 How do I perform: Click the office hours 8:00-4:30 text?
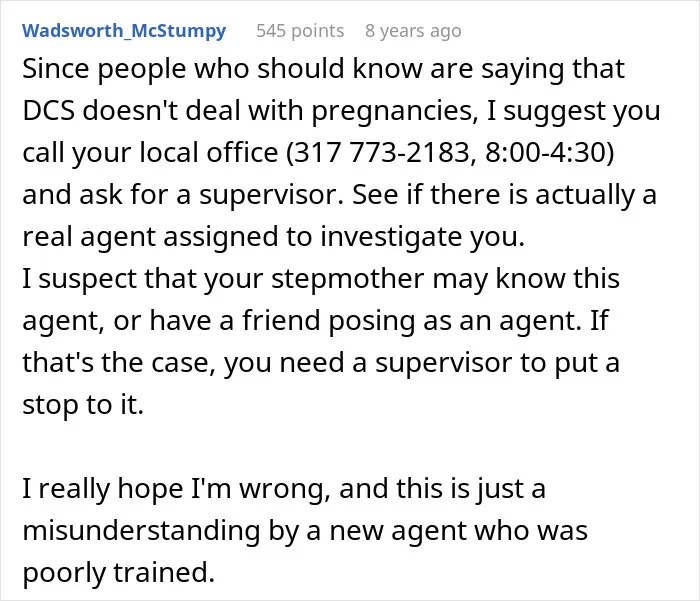[545, 152]
